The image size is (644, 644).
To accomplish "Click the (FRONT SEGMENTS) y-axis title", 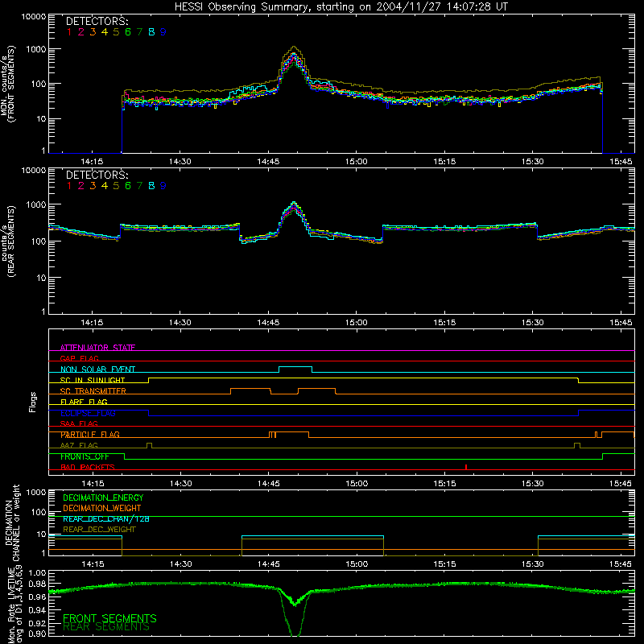I will tap(12, 85).
